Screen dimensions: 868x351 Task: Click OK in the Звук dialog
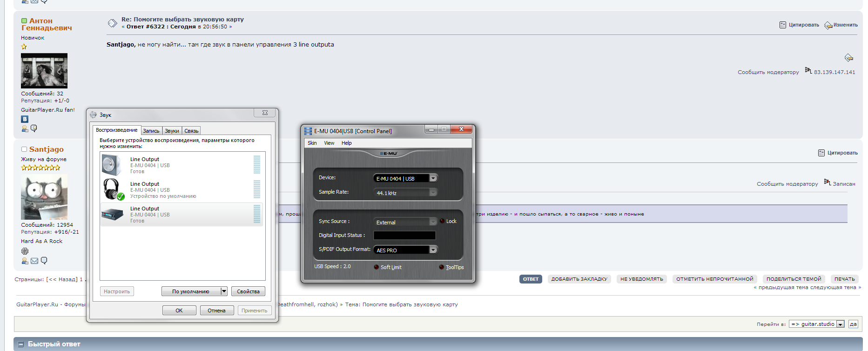[x=179, y=310]
